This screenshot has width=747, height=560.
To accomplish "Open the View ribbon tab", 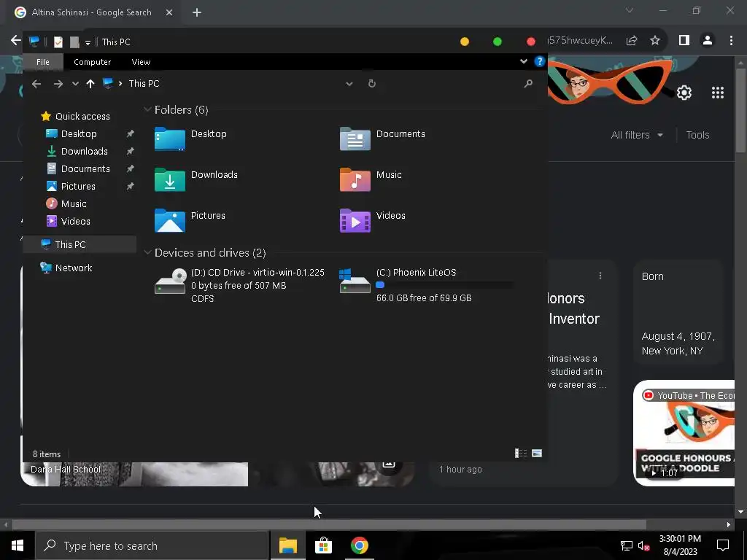I will [x=141, y=62].
